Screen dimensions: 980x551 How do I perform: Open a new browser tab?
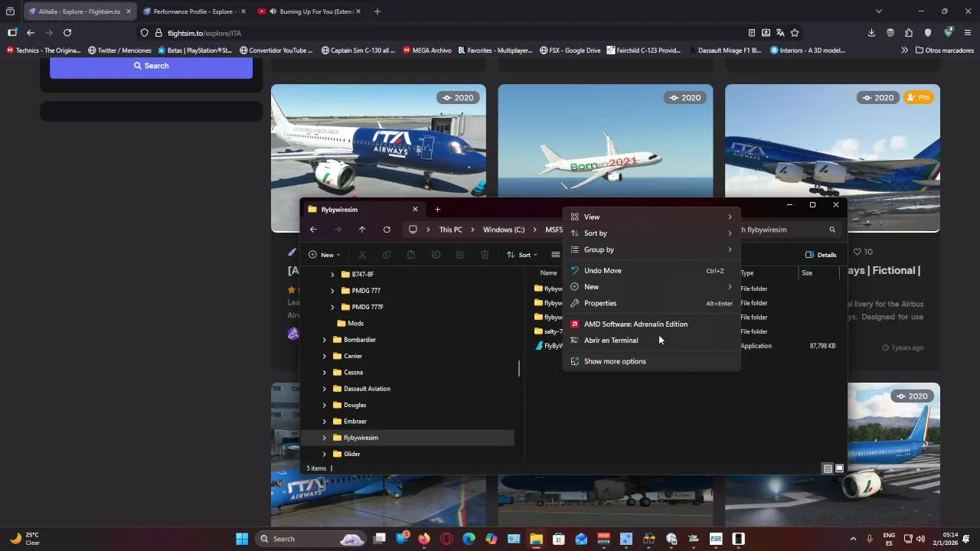377,11
